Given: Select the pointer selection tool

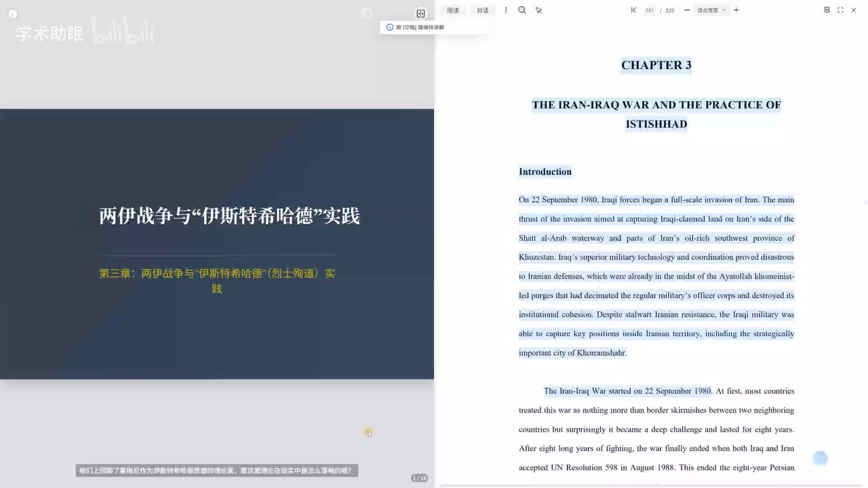Looking at the screenshot, I should click(x=539, y=10).
